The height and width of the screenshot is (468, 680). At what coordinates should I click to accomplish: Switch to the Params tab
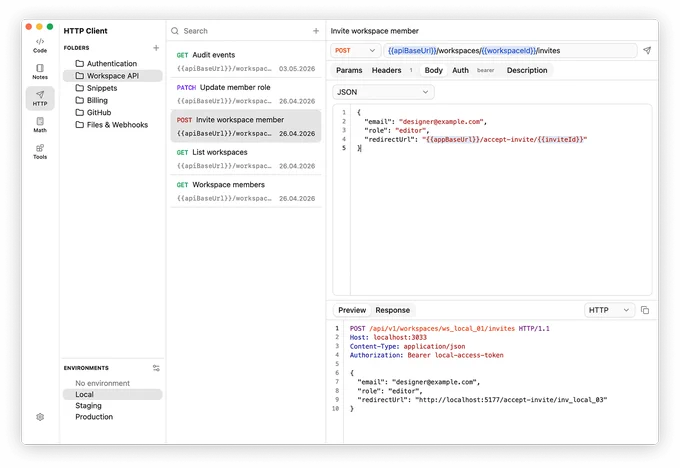(349, 70)
